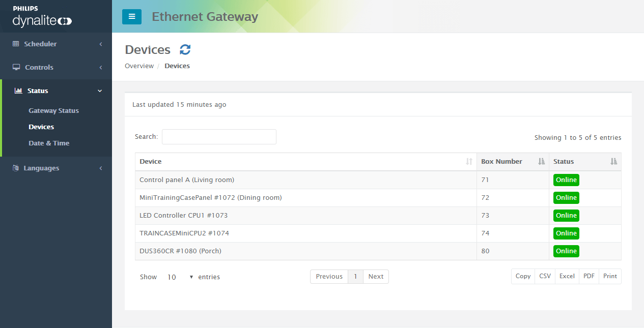Click the hamburger menu icon in the header
644x328 pixels.
(x=132, y=16)
